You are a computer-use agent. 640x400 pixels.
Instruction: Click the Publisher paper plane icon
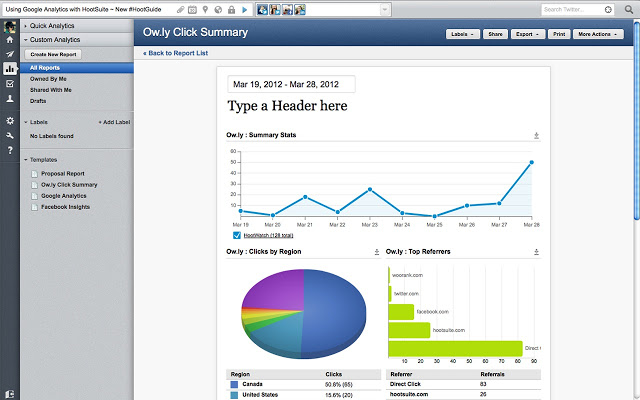[10, 54]
